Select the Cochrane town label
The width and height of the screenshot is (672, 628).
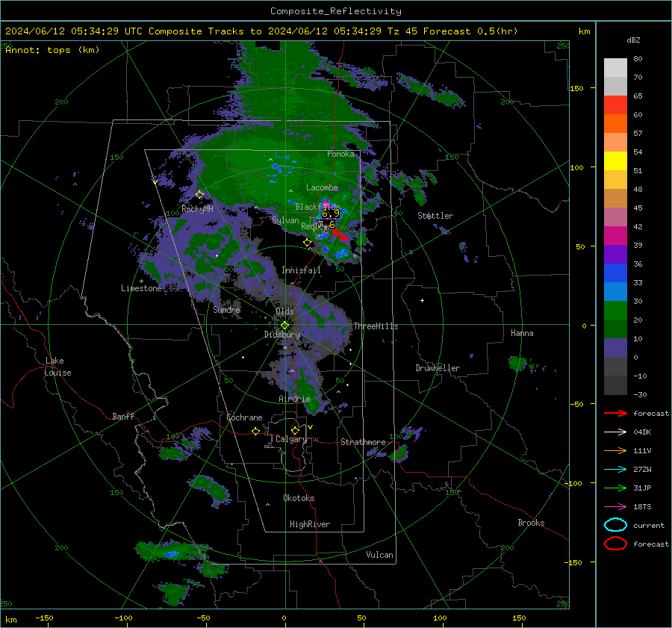[244, 417]
